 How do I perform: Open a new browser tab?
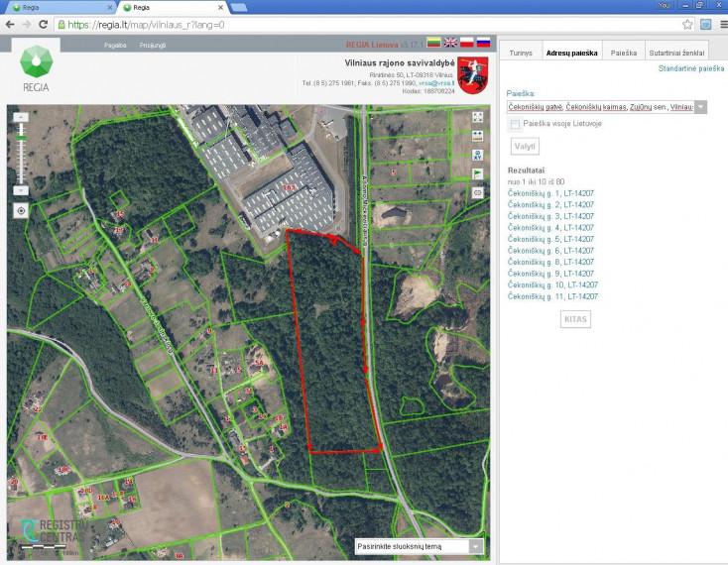point(238,7)
